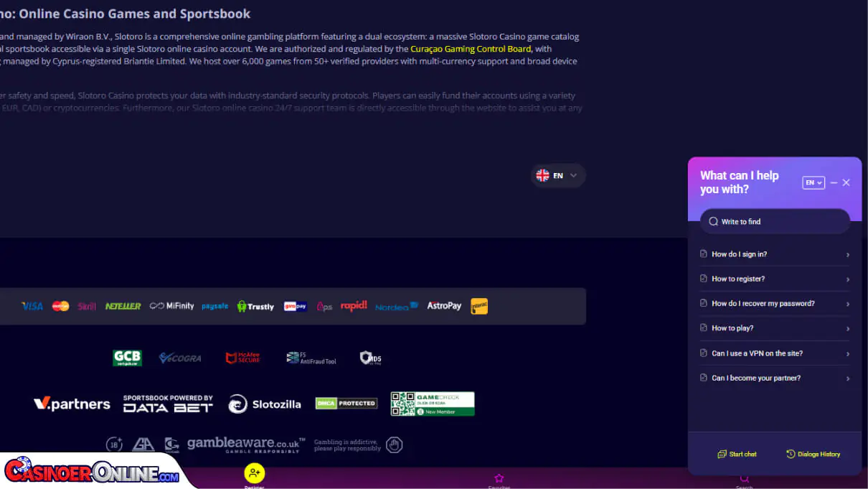Click the AstroPay payment logo
This screenshot has height=489, width=868.
pos(444,306)
